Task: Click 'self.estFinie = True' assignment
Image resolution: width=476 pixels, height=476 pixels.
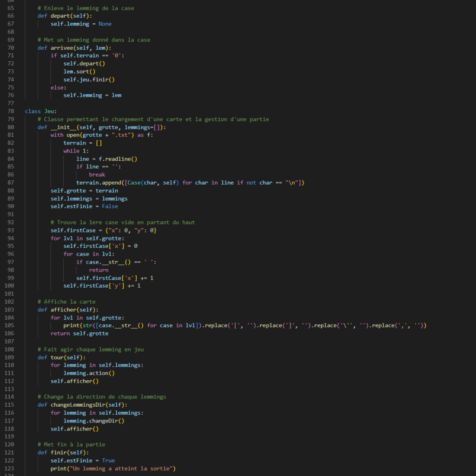Action: pyautogui.click(x=83, y=461)
